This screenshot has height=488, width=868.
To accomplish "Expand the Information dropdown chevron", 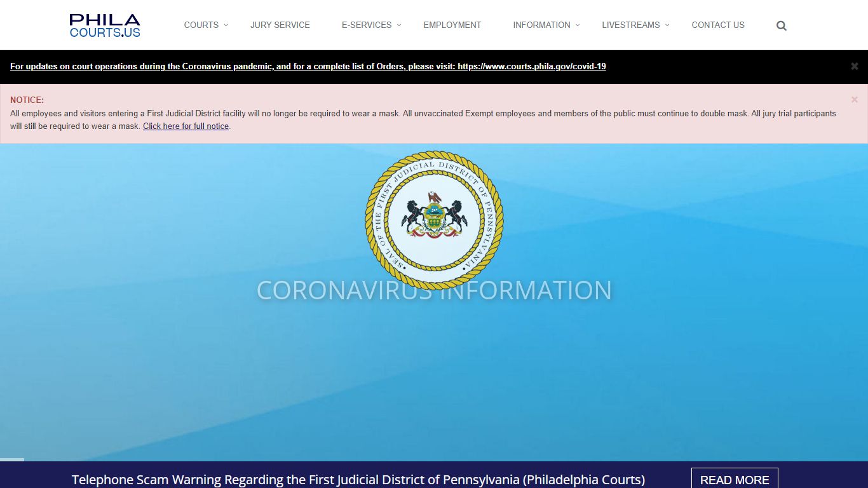I will pos(578,25).
